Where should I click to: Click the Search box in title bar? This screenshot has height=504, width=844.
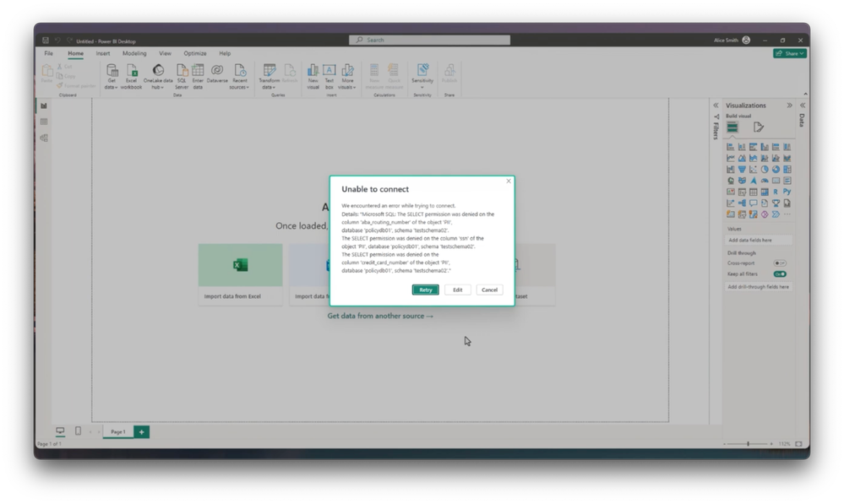tap(429, 40)
